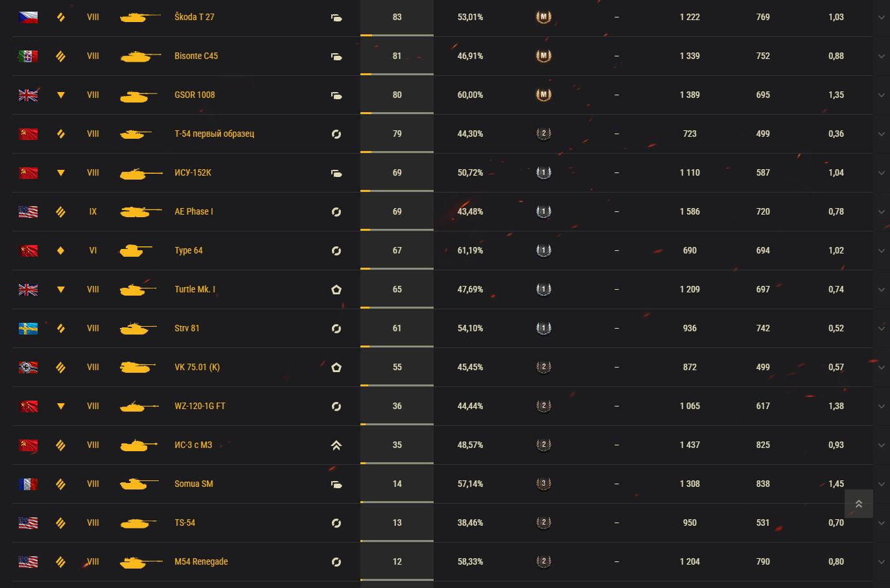The image size is (890, 588).
Task: Open the Т-54 первый образец vehicle link
Action: pos(214,134)
